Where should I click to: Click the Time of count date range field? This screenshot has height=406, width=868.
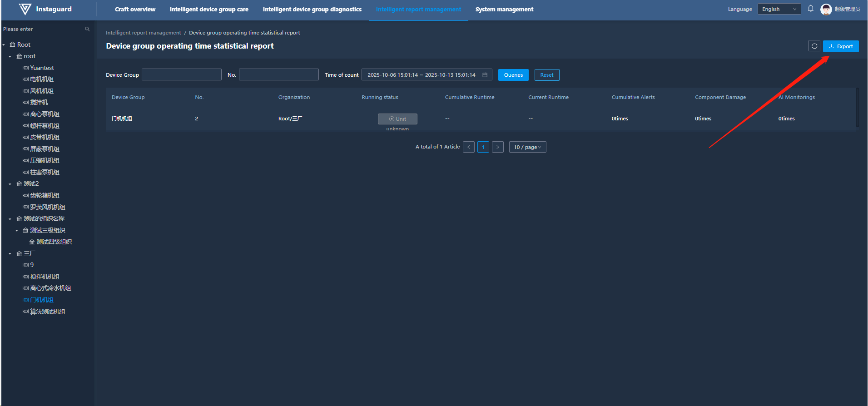tap(427, 75)
